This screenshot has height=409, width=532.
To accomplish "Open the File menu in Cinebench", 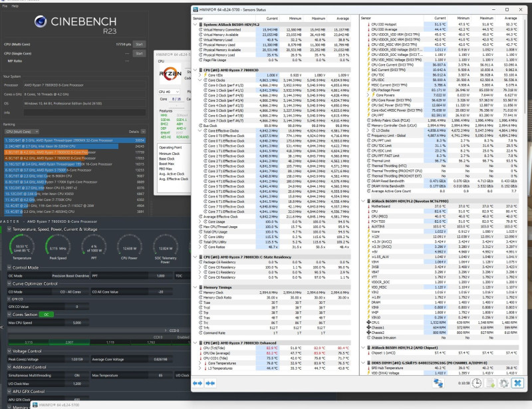I will pyautogui.click(x=5, y=6).
